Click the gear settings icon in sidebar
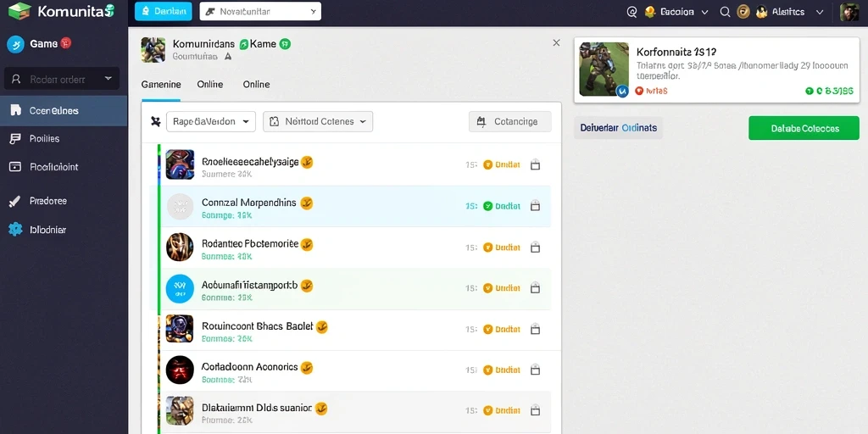This screenshot has width=868, height=434. [15, 229]
